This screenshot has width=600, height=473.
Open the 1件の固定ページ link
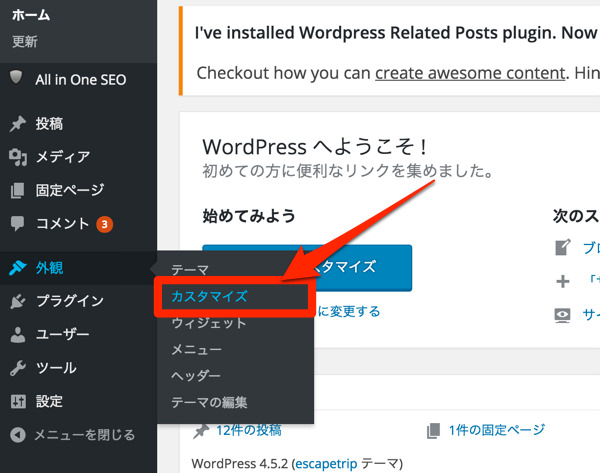click(x=497, y=430)
